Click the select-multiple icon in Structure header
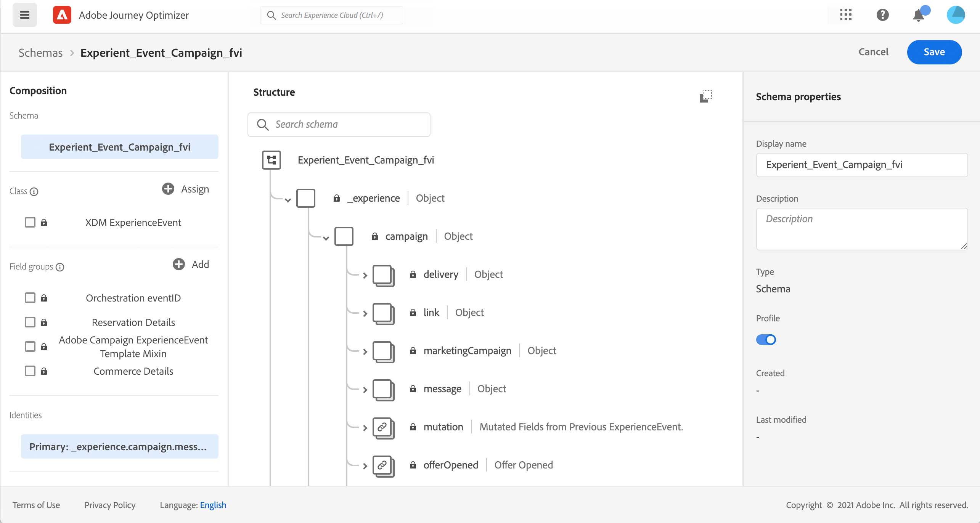The height and width of the screenshot is (523, 980). pyautogui.click(x=706, y=96)
